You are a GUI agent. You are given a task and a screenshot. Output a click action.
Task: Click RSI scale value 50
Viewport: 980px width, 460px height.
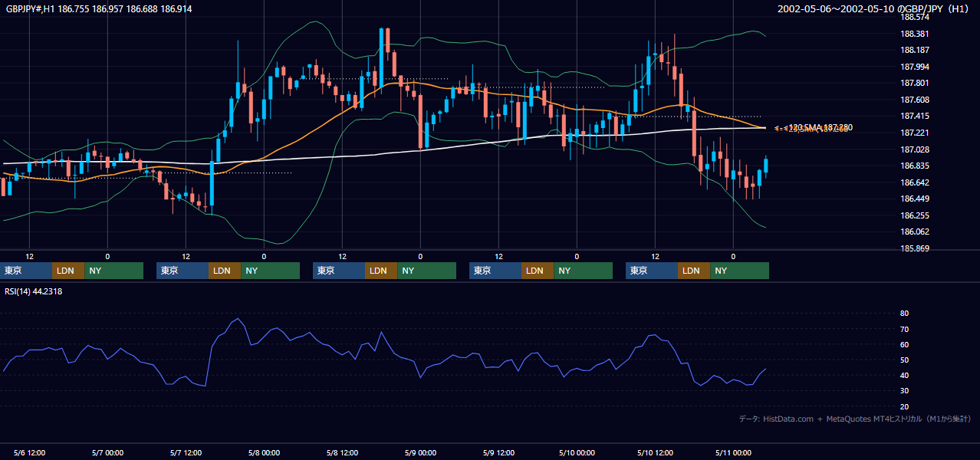pyautogui.click(x=905, y=360)
